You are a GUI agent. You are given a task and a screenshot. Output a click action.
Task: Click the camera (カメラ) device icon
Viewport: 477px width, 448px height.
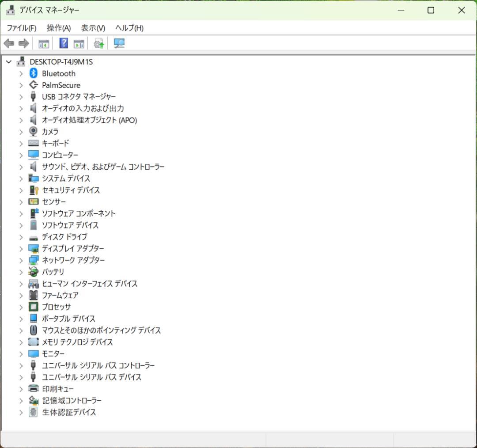coord(34,132)
